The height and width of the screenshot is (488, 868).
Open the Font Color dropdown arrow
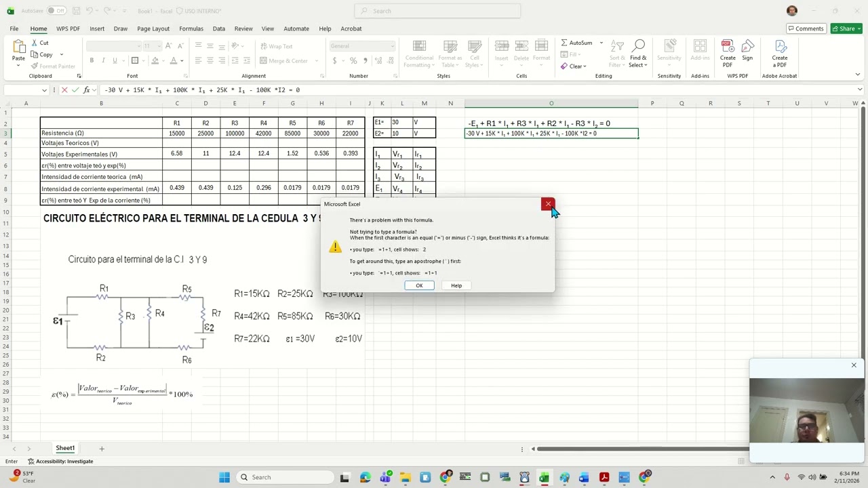tap(182, 61)
